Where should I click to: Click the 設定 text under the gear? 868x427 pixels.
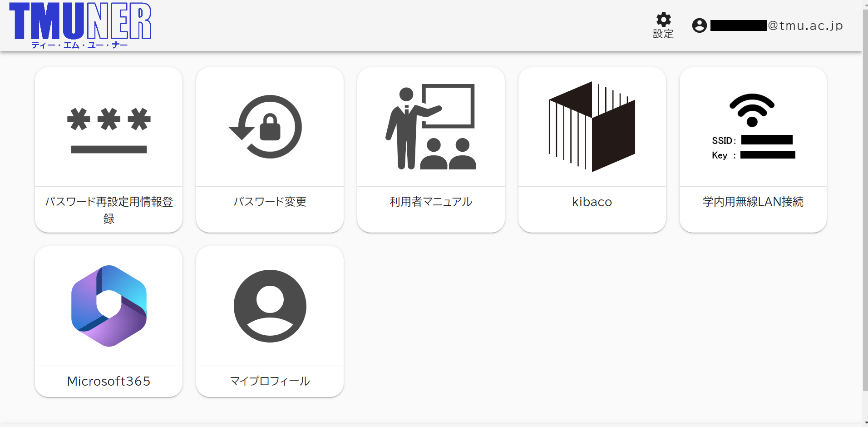(663, 34)
